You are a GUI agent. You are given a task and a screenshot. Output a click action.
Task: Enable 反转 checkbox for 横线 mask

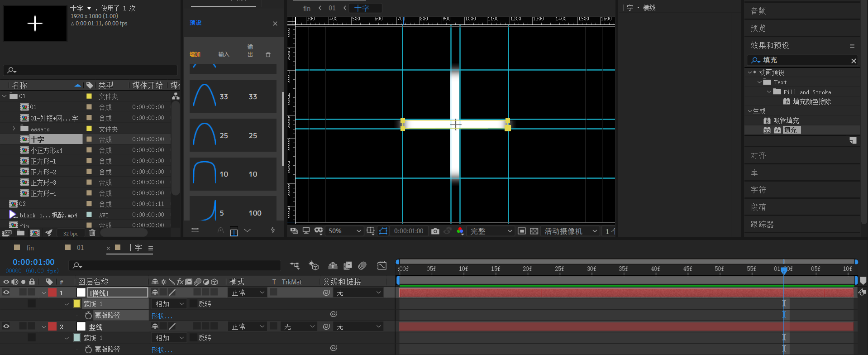(193, 304)
